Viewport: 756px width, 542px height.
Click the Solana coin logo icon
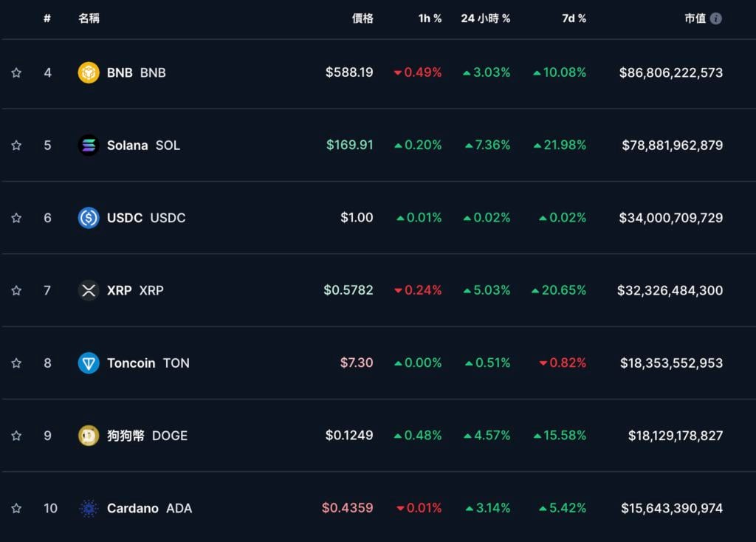coord(89,145)
